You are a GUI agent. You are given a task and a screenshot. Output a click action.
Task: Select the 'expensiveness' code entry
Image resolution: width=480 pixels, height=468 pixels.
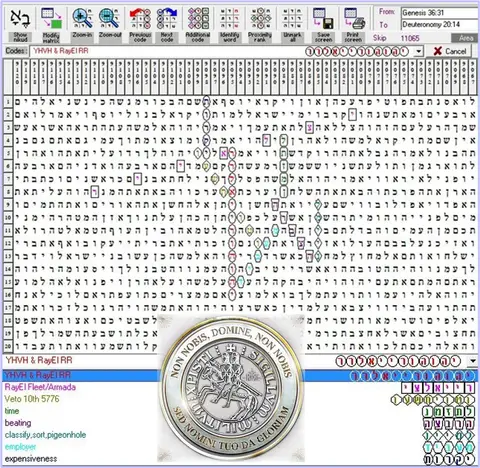[x=31, y=459]
